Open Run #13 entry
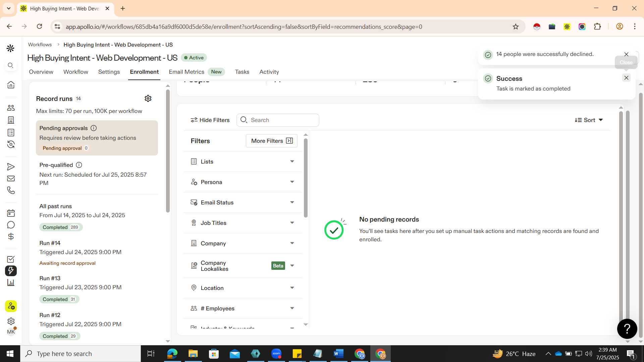This screenshot has height=362, width=644. (x=97, y=289)
